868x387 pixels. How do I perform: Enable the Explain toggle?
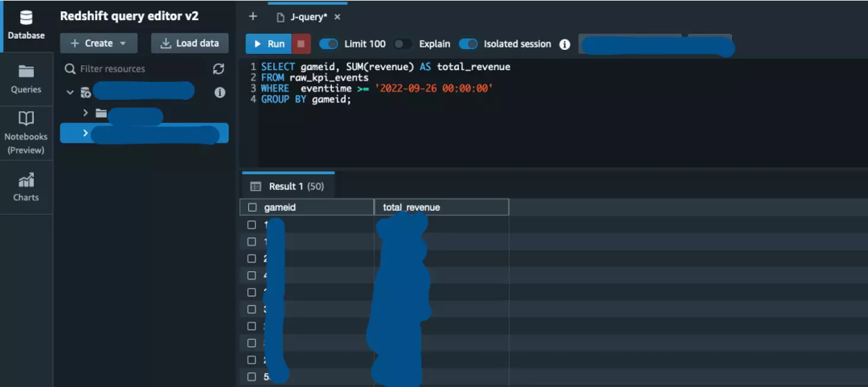tap(403, 43)
